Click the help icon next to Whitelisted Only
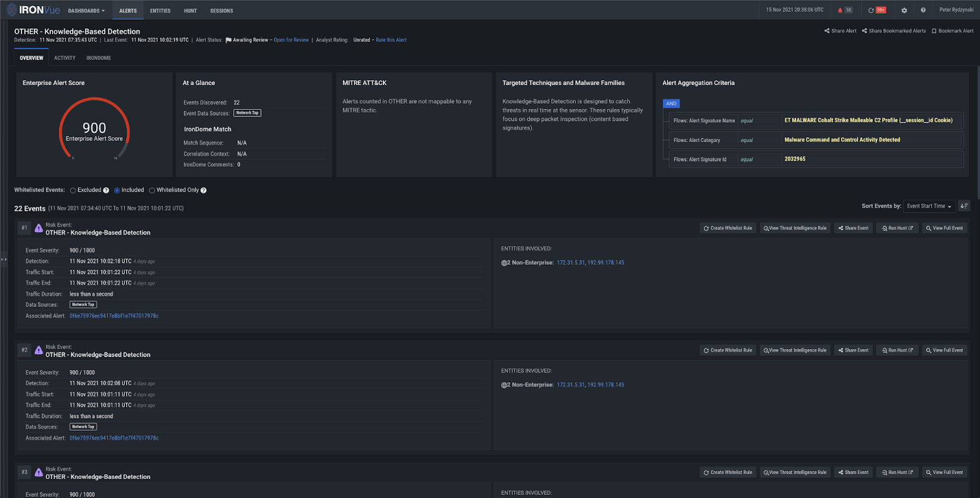Image resolution: width=980 pixels, height=498 pixels. [x=203, y=191]
